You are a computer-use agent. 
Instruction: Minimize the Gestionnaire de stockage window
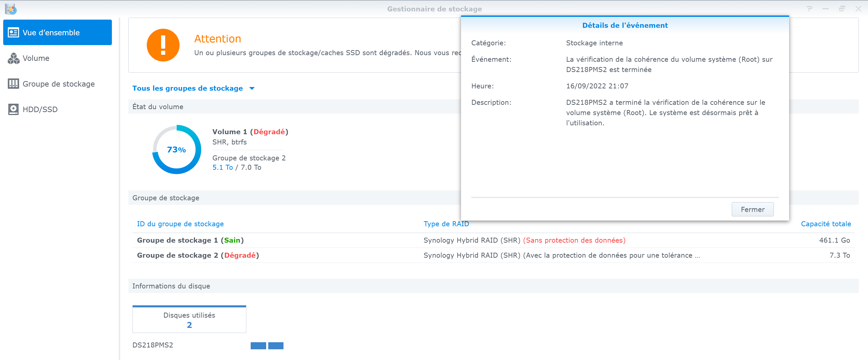826,9
